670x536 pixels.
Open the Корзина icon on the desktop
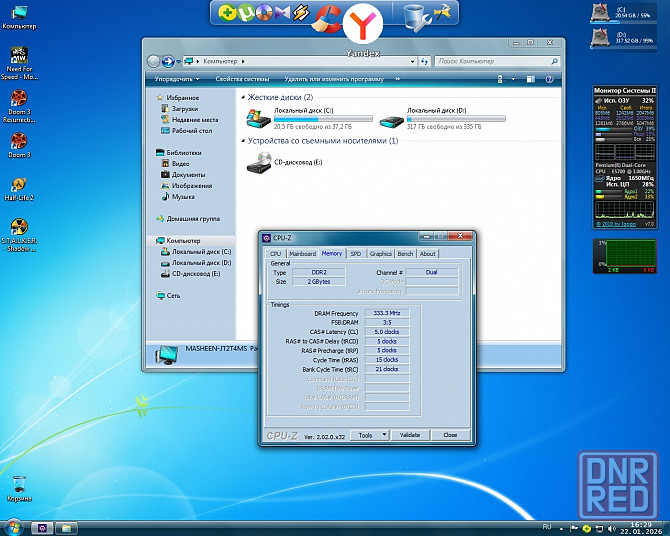19,483
